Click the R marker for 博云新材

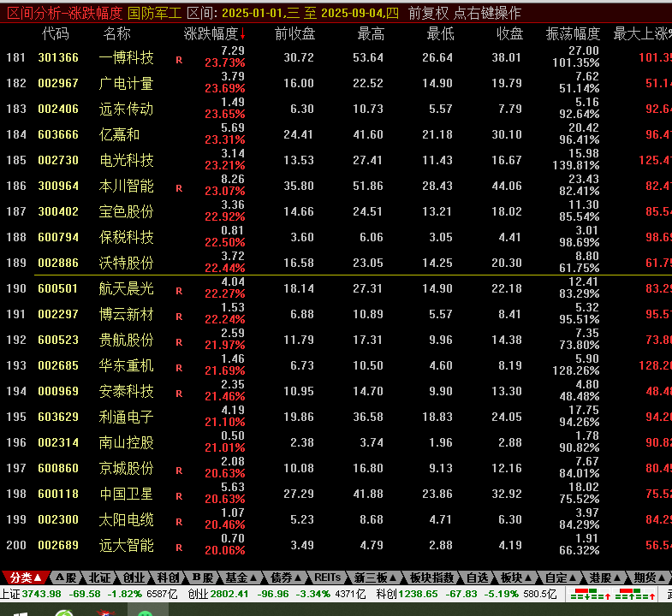click(x=179, y=317)
